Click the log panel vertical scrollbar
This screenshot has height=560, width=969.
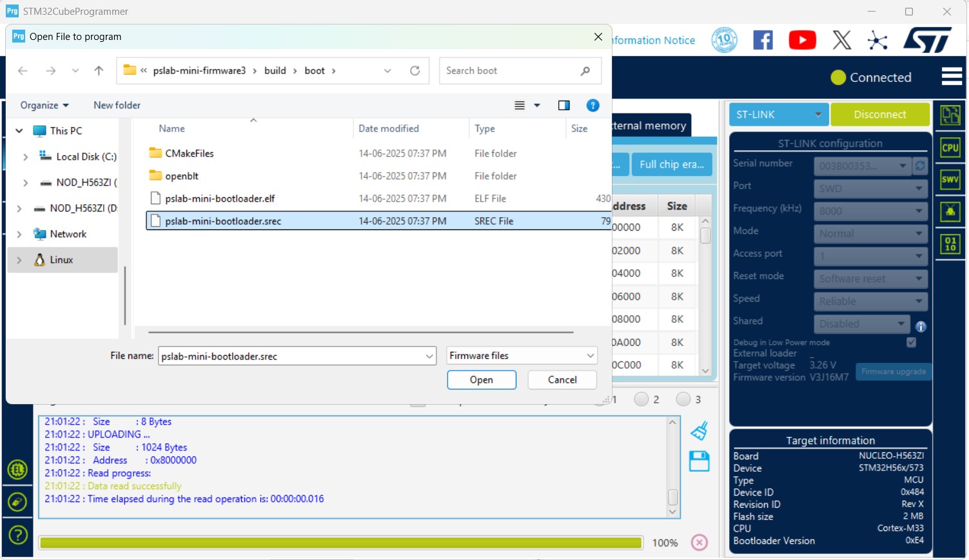click(x=672, y=467)
